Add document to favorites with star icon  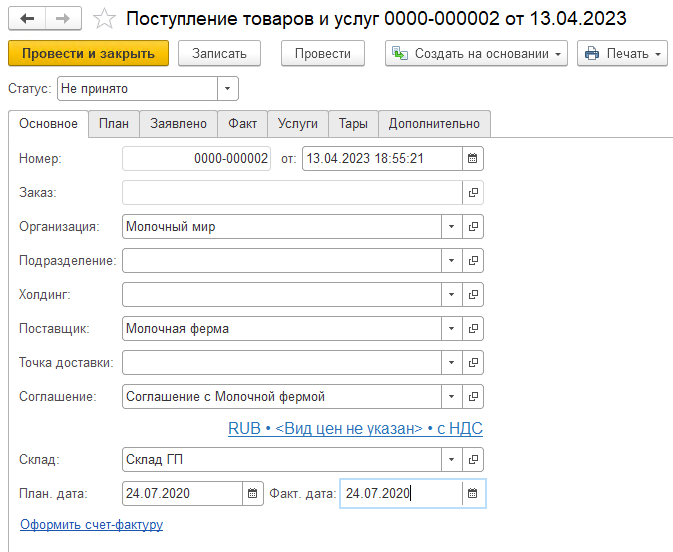102,18
